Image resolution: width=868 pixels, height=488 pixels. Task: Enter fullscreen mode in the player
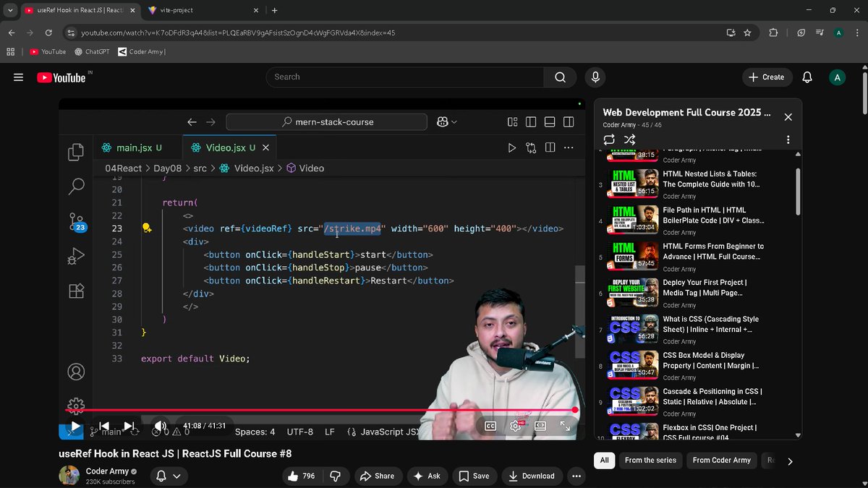(x=565, y=427)
